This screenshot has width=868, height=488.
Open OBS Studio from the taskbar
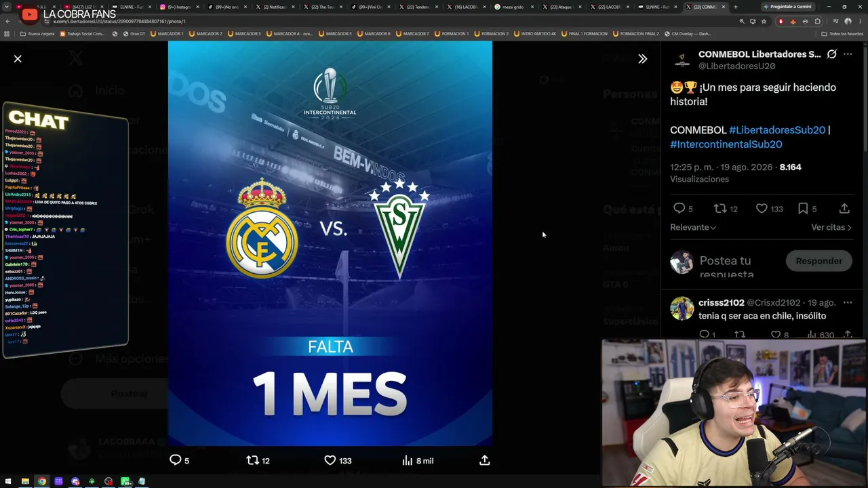(x=108, y=481)
